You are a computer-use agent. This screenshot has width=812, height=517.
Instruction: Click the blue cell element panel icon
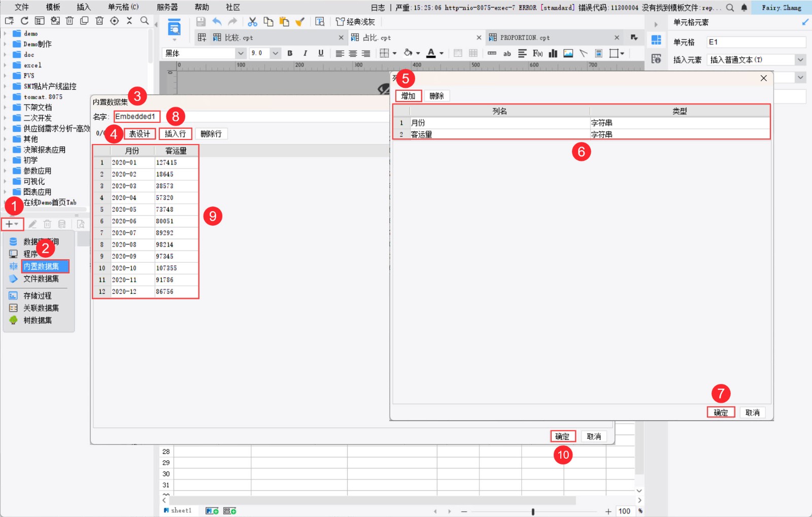(x=656, y=40)
